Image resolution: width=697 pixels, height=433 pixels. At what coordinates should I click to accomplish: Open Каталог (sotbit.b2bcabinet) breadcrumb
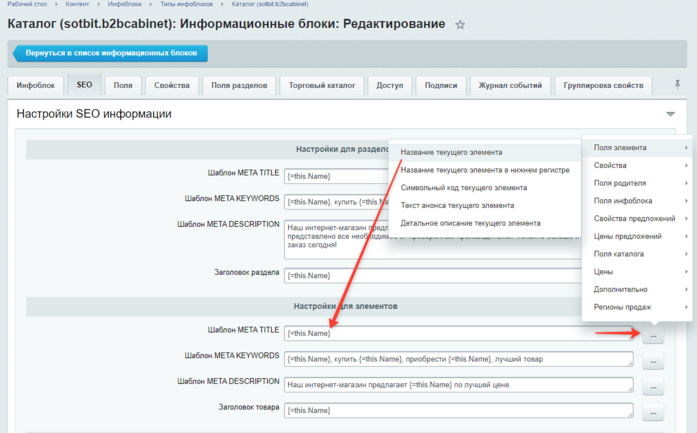pos(270,4)
